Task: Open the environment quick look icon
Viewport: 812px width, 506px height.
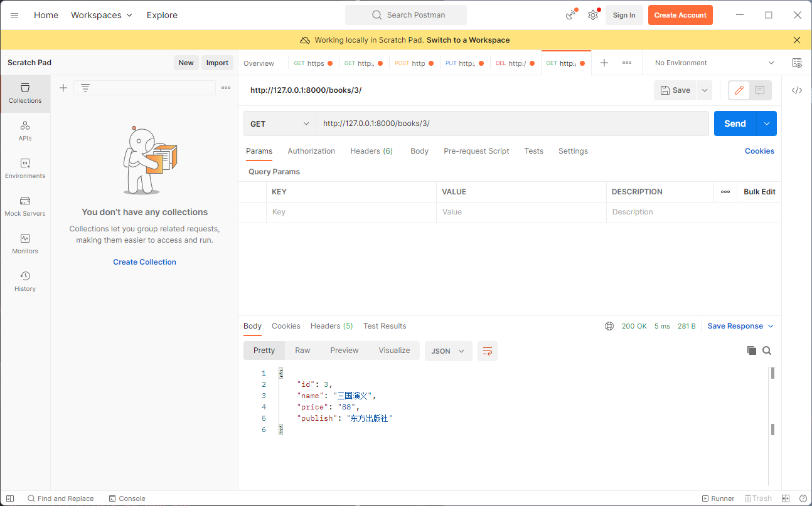Action: [797, 63]
